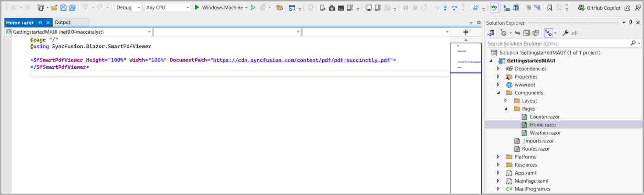Switch to the Home.razor tab
Image resolution: width=644 pixels, height=195 pixels.
pos(20,23)
